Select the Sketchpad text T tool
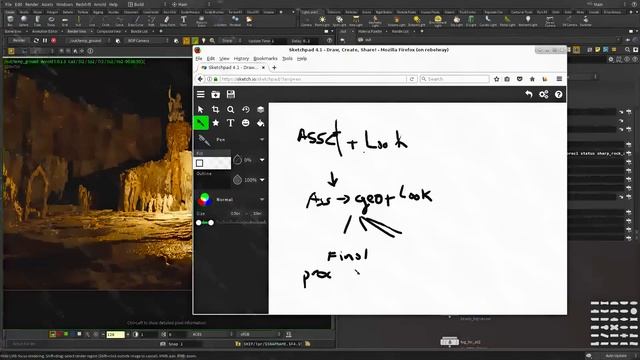The width and height of the screenshot is (640, 360). click(231, 123)
